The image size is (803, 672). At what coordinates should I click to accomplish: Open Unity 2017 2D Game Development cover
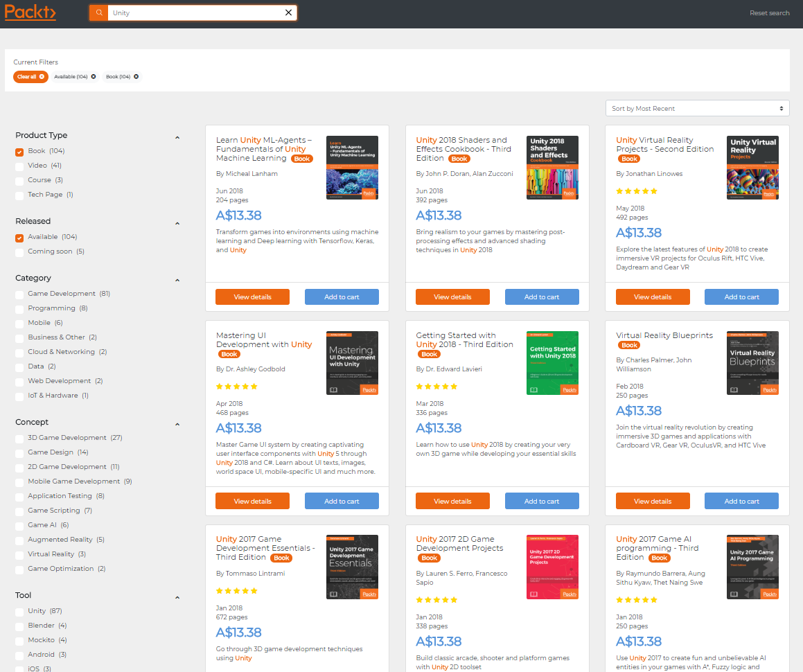[553, 567]
